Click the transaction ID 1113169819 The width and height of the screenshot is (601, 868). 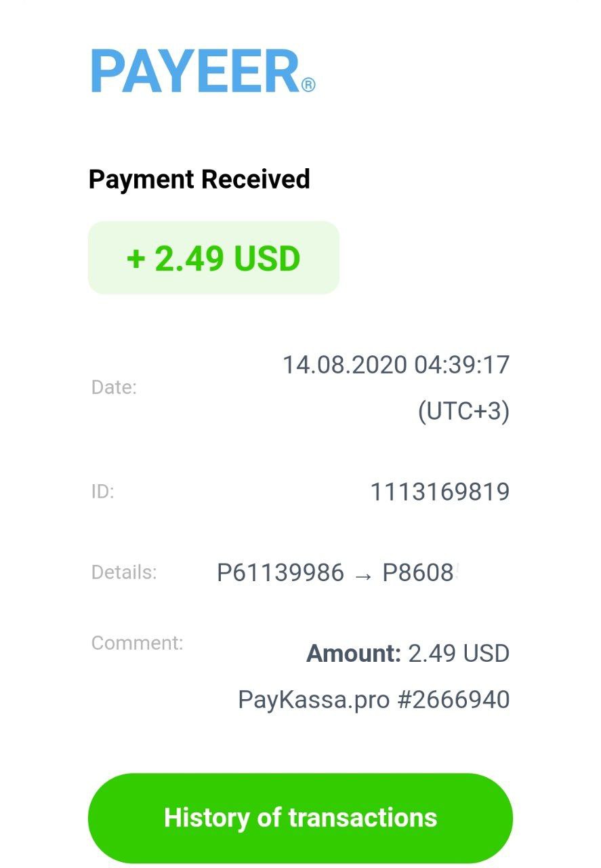click(x=440, y=492)
